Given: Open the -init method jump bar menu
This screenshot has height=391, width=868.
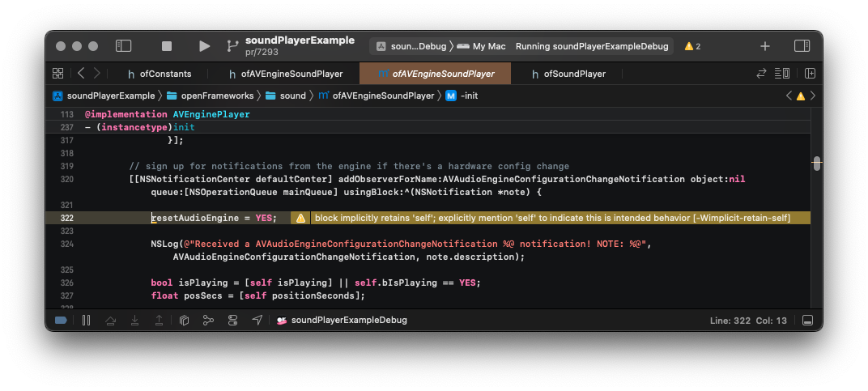Looking at the screenshot, I should click(x=462, y=96).
